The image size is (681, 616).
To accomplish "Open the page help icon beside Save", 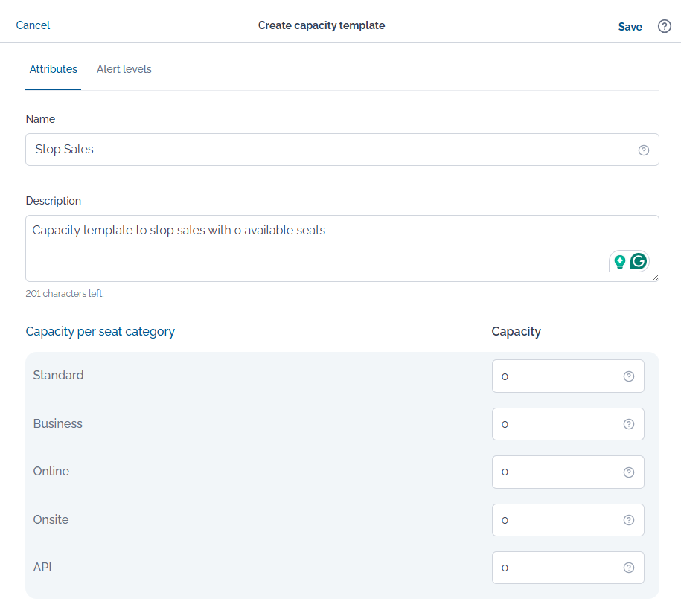I will pyautogui.click(x=664, y=26).
